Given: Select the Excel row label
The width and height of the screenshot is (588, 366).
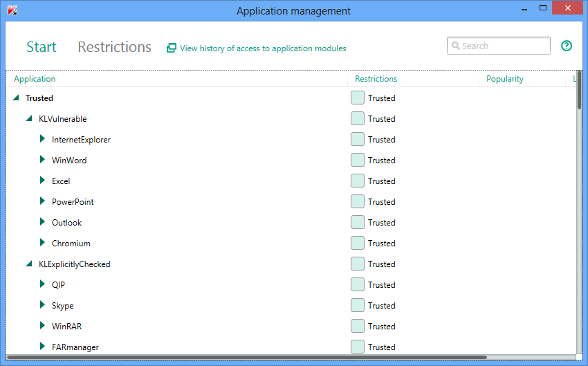Looking at the screenshot, I should click(61, 181).
